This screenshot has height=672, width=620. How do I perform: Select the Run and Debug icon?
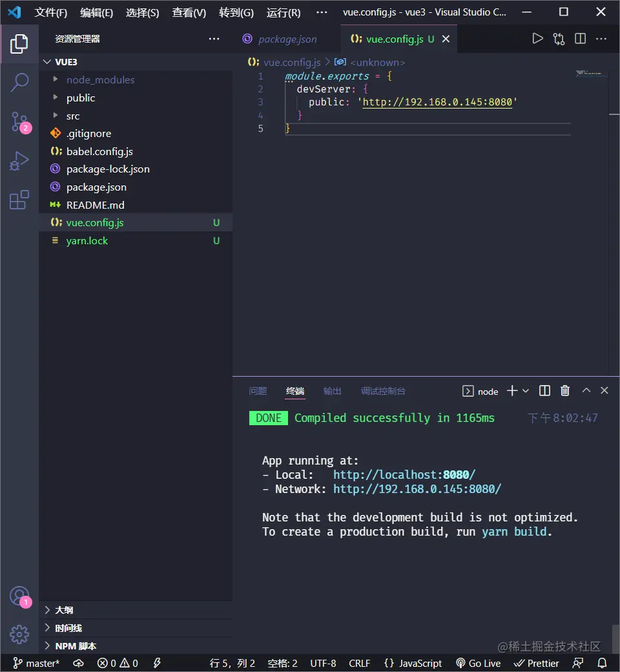tap(19, 160)
